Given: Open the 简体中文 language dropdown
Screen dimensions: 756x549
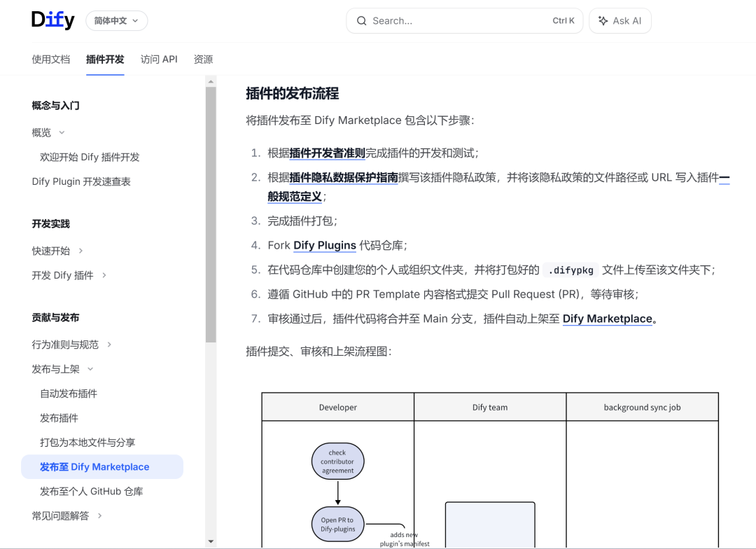Looking at the screenshot, I should (116, 21).
